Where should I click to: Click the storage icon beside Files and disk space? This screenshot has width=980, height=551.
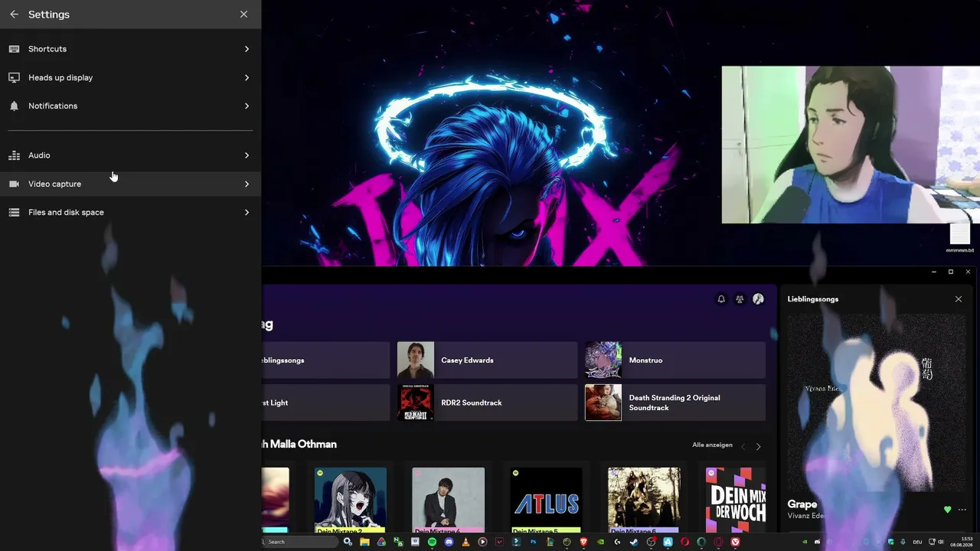14,212
